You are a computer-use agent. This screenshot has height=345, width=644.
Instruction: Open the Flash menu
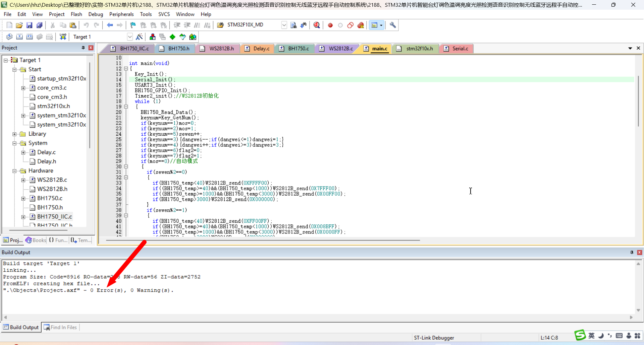click(76, 14)
